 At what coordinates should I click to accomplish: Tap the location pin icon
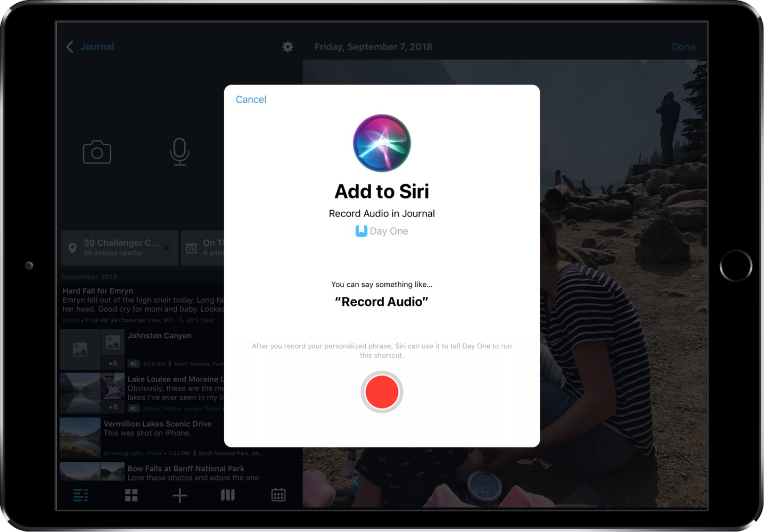tap(73, 248)
